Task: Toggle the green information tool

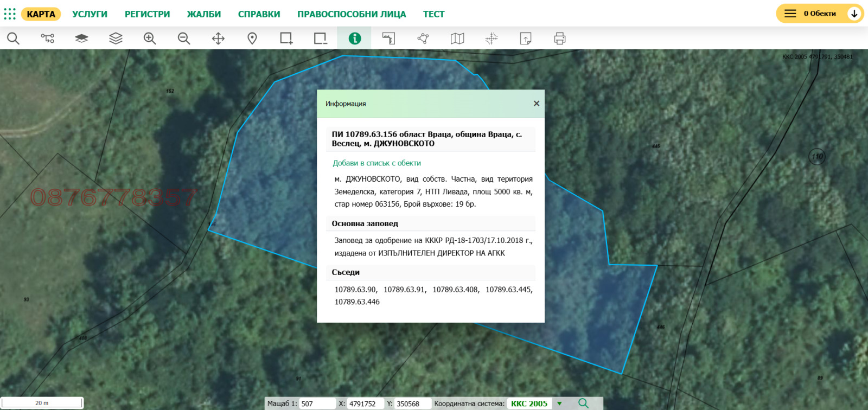Action: [x=354, y=39]
